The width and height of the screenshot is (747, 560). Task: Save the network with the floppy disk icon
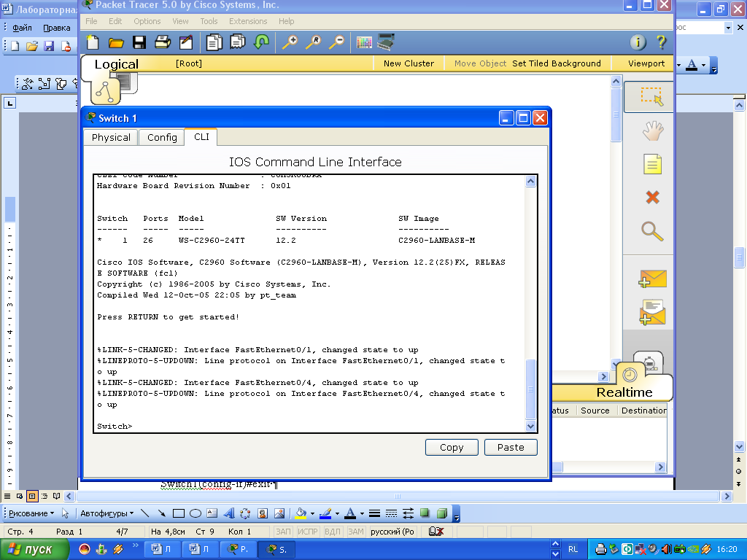pyautogui.click(x=139, y=43)
